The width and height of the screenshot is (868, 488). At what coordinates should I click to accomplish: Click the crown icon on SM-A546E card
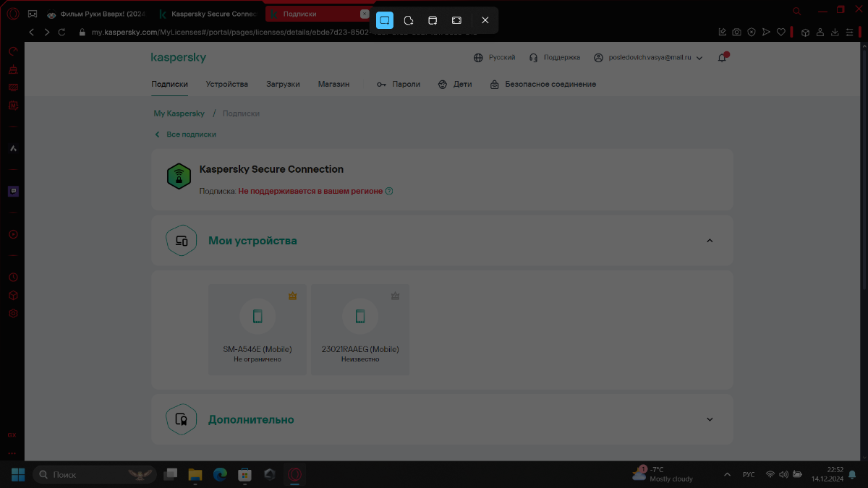292,296
